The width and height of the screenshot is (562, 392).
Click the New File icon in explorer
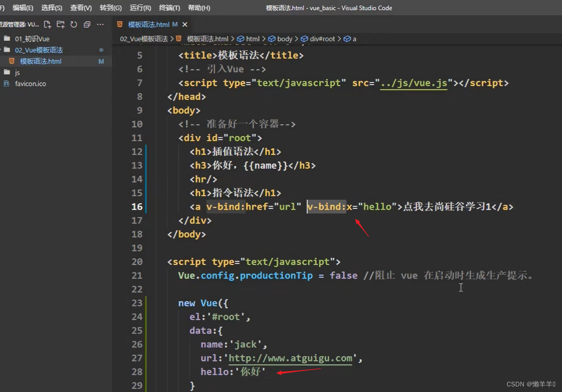click(48, 25)
